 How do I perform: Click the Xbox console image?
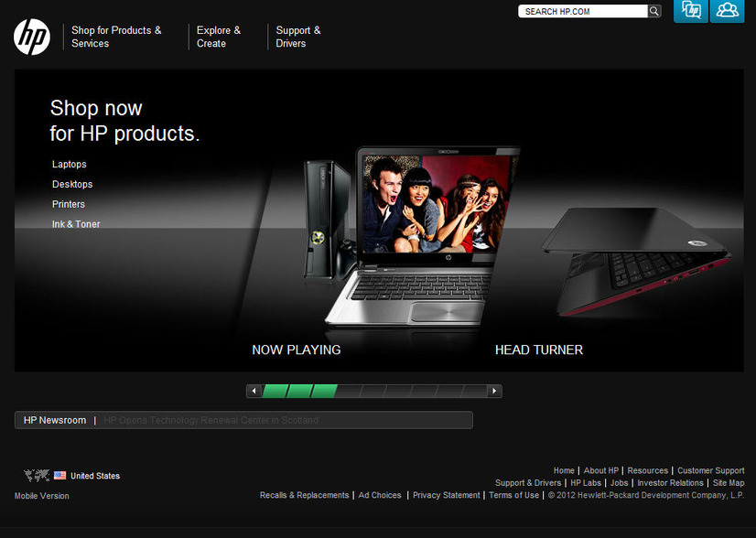(328, 221)
